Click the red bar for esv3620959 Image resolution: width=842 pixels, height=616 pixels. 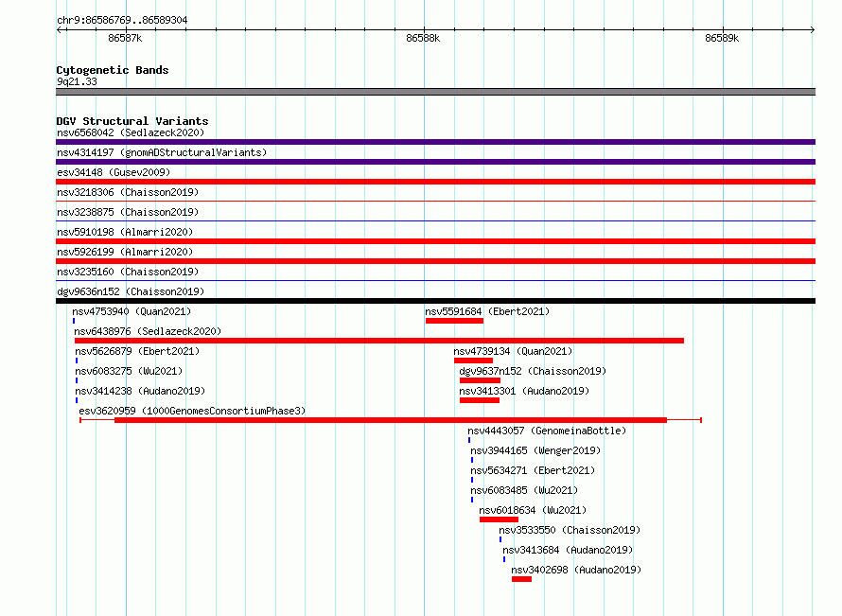coord(391,420)
